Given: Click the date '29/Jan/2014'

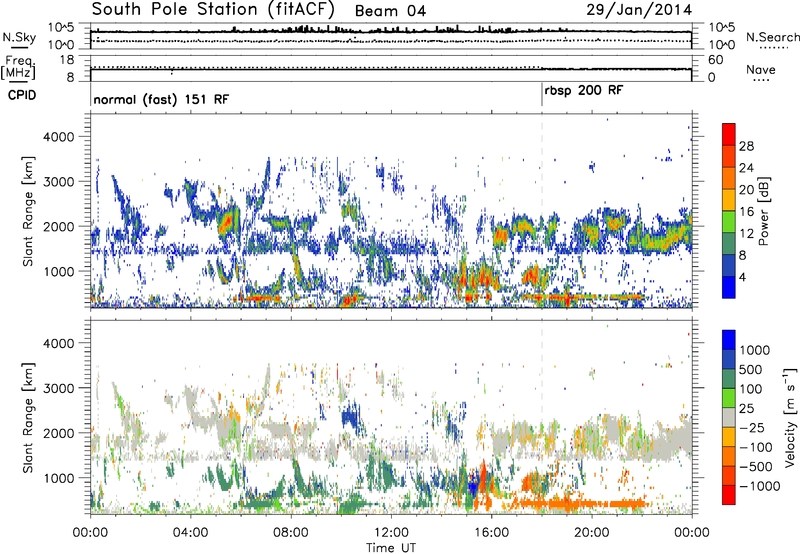Looking at the screenshot, I should pos(639,10).
